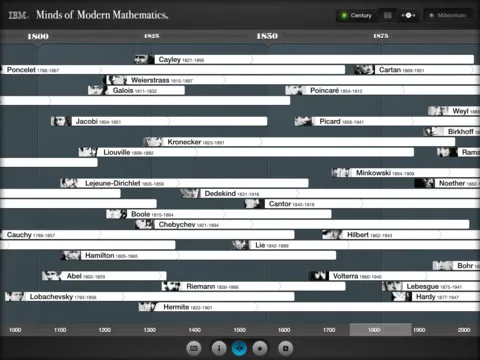The width and height of the screenshot is (480, 360).
Task: Click the IBM logo
Action: [x=18, y=15]
